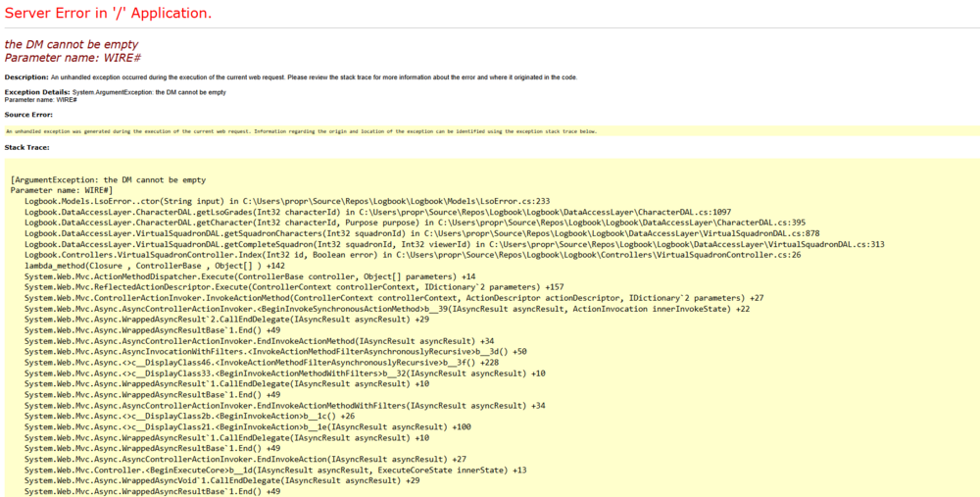This screenshot has width=980, height=497.
Task: Click the bold "Description:" label
Action: point(26,76)
